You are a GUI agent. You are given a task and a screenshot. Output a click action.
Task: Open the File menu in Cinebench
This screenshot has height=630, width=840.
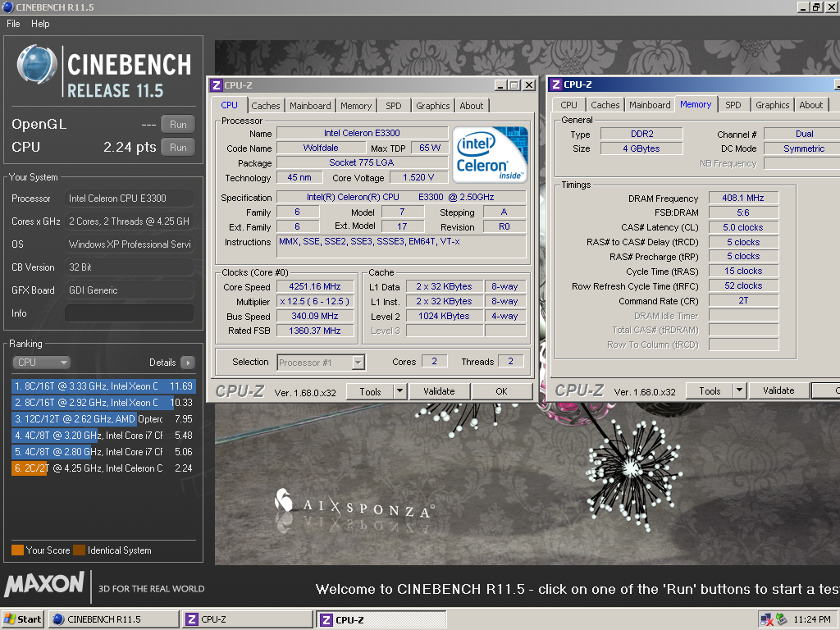click(x=13, y=24)
